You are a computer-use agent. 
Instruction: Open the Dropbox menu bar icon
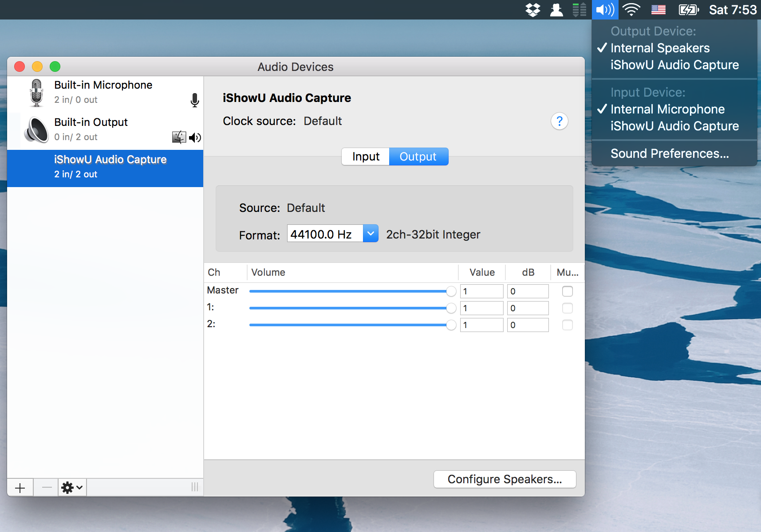pyautogui.click(x=532, y=10)
